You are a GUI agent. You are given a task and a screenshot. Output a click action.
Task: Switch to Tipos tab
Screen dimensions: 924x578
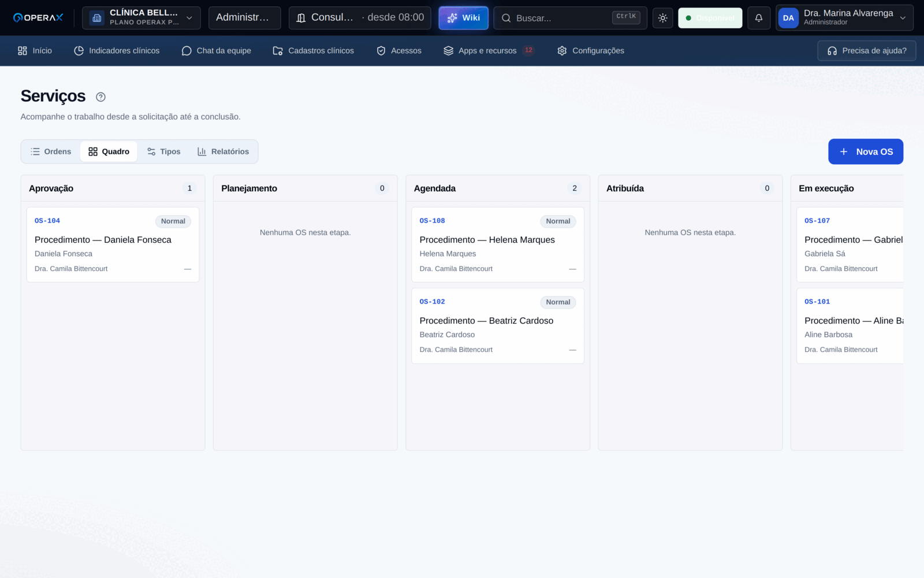[163, 151]
